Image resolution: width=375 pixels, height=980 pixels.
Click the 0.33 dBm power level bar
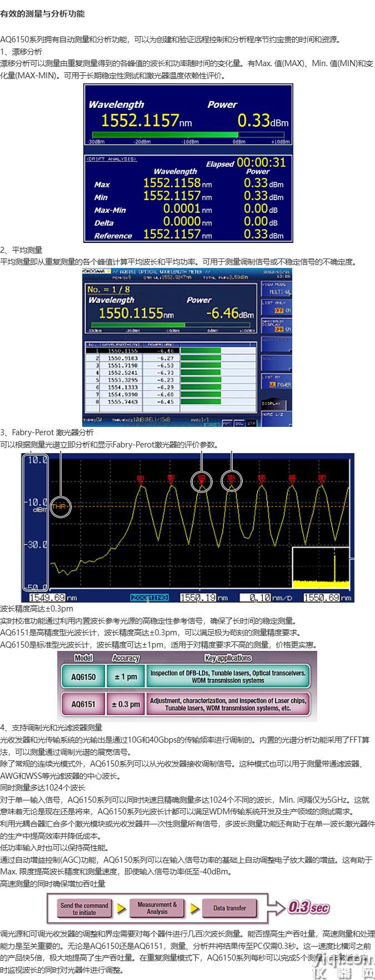point(188,135)
